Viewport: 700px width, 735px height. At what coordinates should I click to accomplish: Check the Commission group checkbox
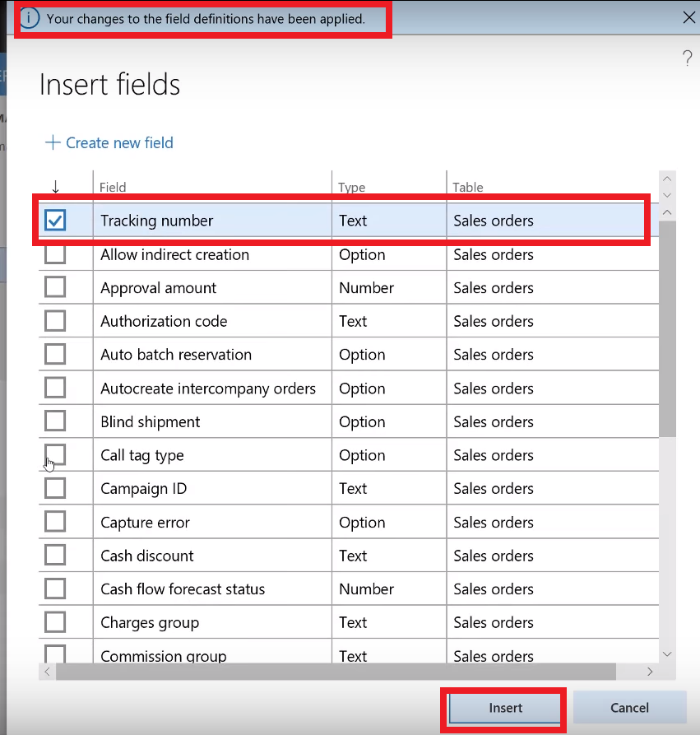tap(53, 653)
